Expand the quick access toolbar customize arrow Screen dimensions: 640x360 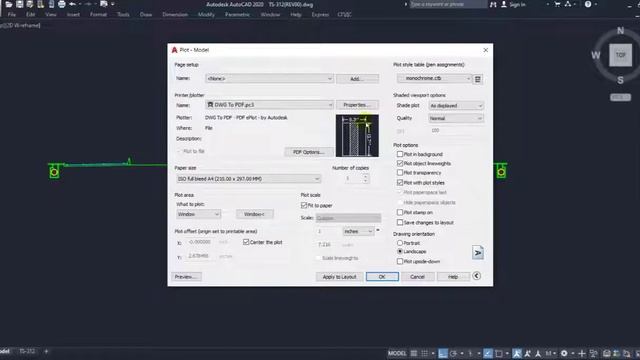[113, 4]
